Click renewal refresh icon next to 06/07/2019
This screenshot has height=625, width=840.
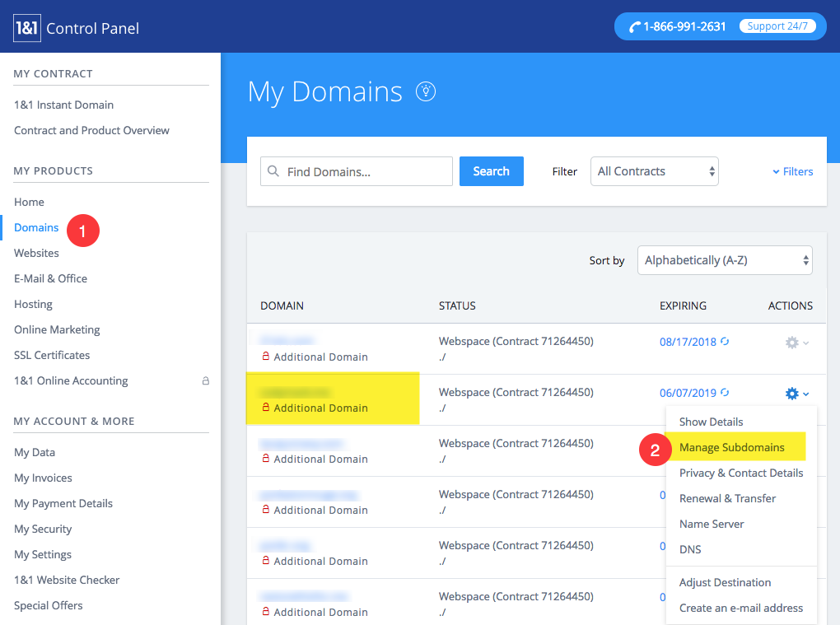point(725,393)
